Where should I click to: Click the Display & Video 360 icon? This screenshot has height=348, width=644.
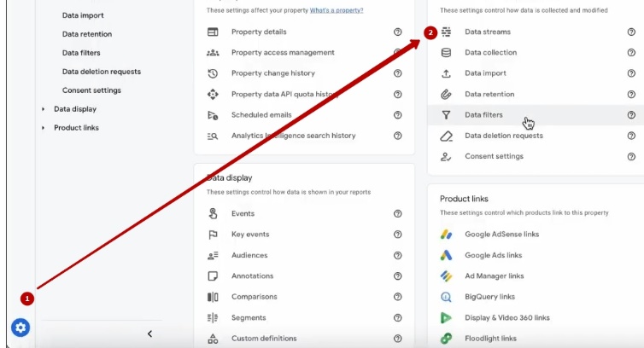point(446,317)
